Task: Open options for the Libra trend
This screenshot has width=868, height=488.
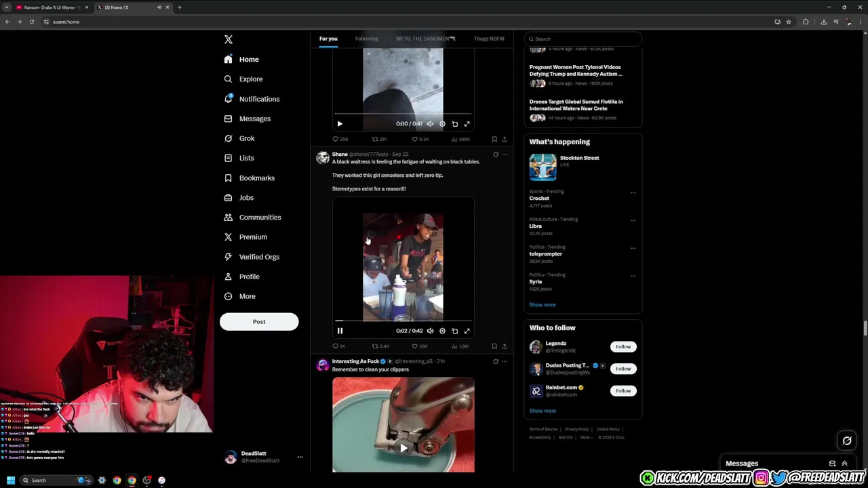Action: [x=633, y=220]
